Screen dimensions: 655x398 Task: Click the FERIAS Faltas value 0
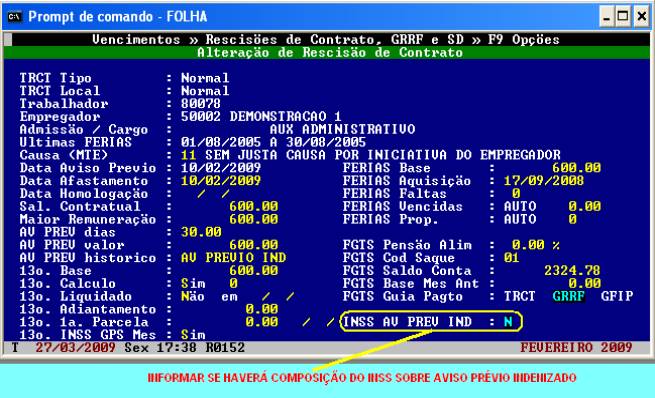pyautogui.click(x=516, y=194)
